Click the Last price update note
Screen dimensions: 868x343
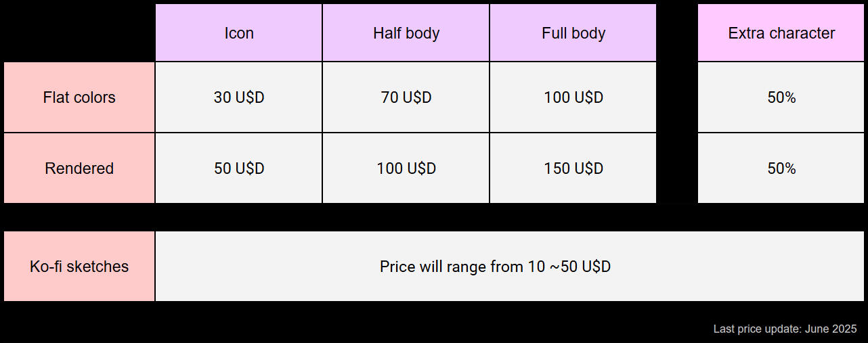tap(785, 329)
